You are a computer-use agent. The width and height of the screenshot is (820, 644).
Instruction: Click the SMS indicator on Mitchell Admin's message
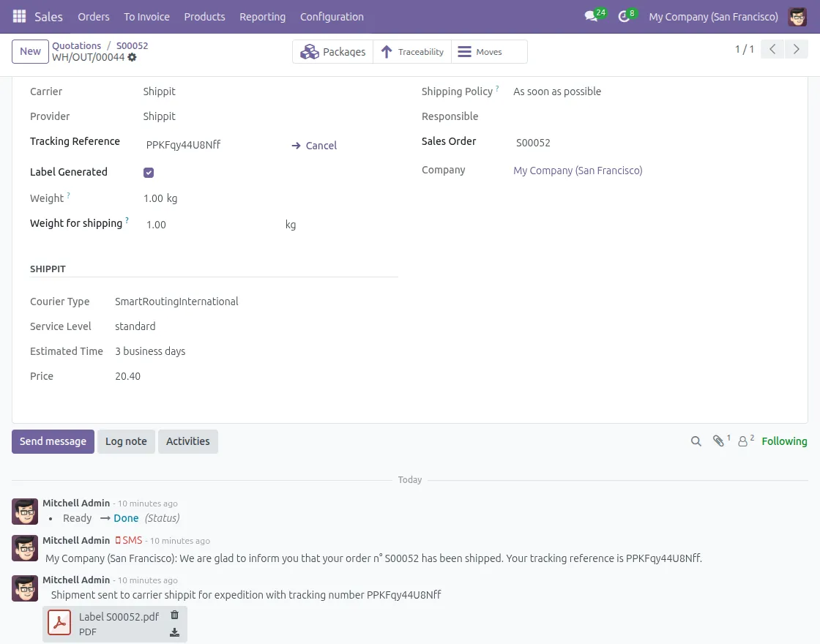tap(129, 540)
